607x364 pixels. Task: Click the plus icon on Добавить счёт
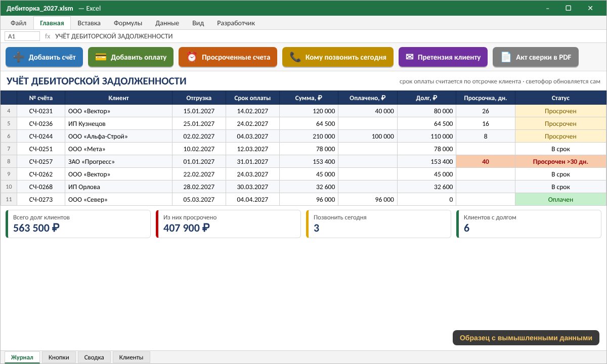point(19,57)
